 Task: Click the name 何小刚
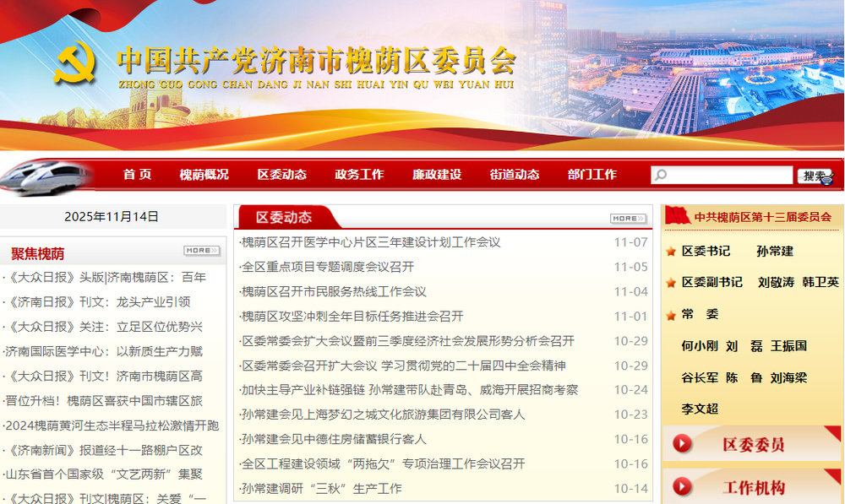pyautogui.click(x=700, y=345)
